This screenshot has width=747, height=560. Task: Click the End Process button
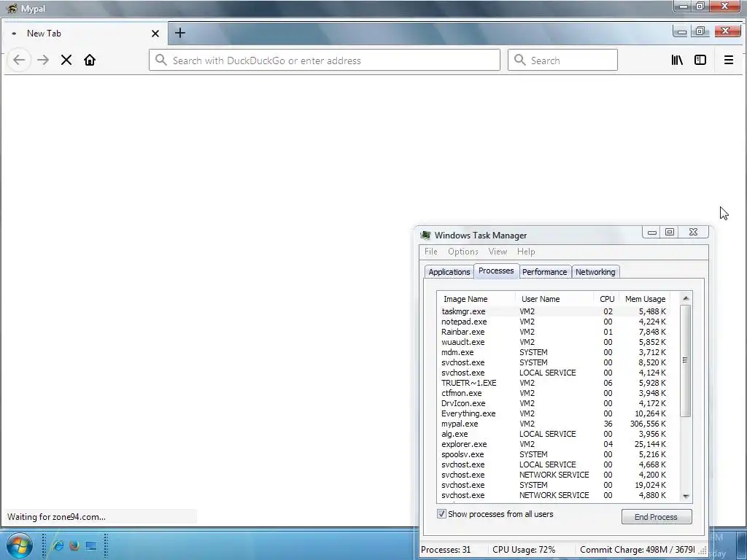point(656,517)
